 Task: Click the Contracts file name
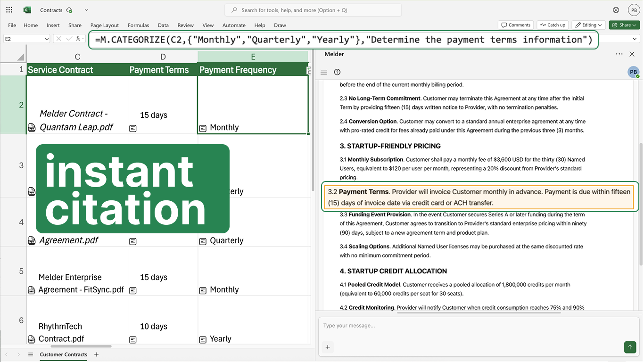coord(51,10)
